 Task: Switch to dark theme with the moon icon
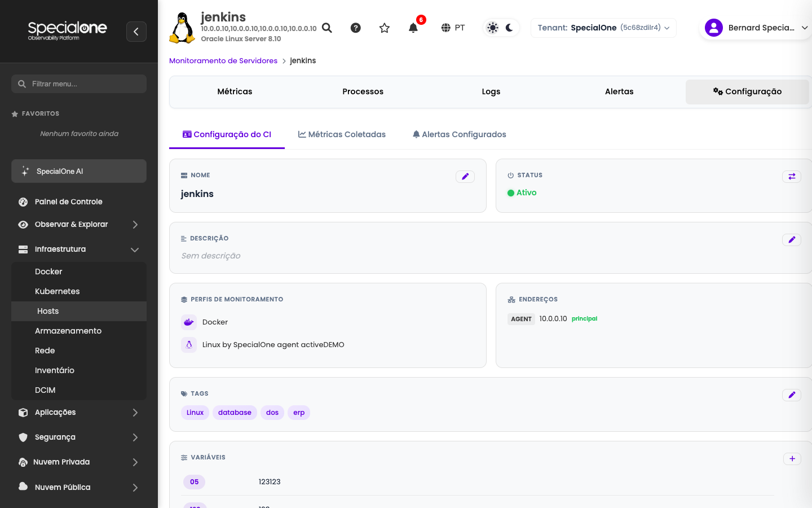(x=509, y=28)
